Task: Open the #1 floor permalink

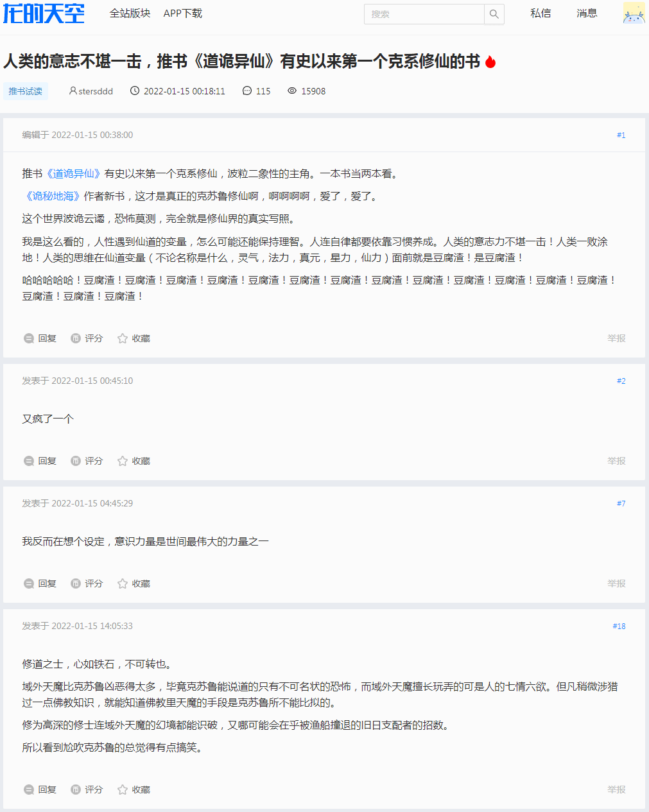Action: point(621,135)
